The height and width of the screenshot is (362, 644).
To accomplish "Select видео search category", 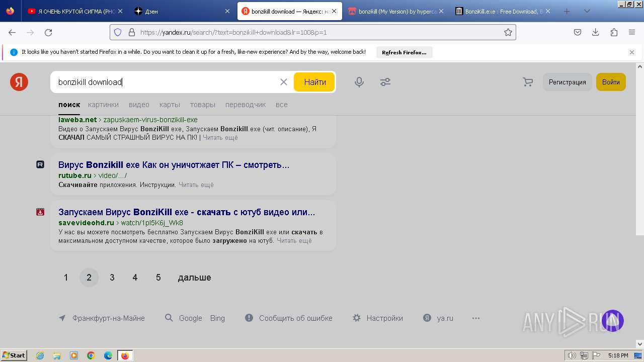I will pyautogui.click(x=139, y=105).
